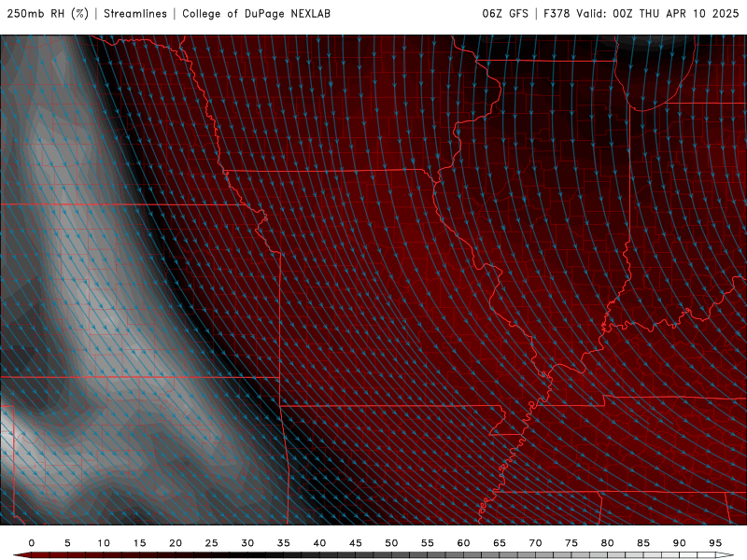
Task: Click the colorbar label "50"
Action: tap(391, 543)
